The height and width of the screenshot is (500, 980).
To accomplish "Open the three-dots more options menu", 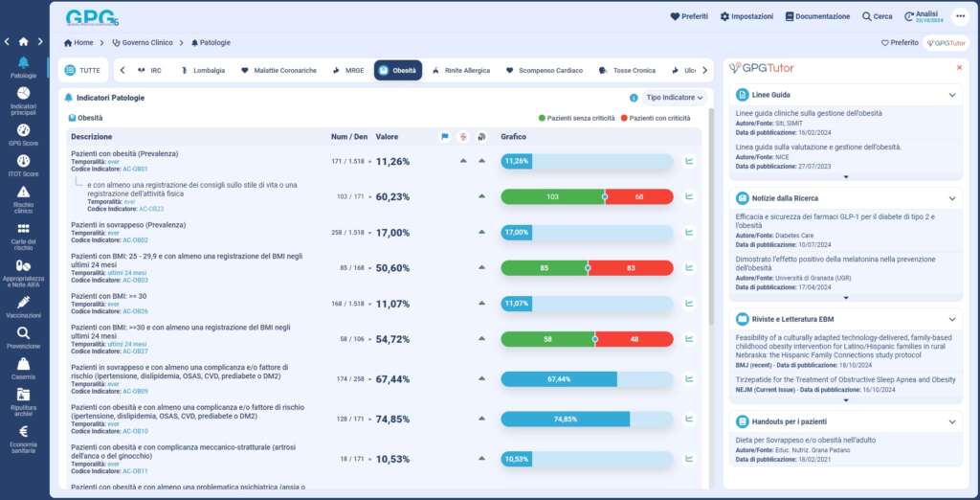I will [x=960, y=16].
